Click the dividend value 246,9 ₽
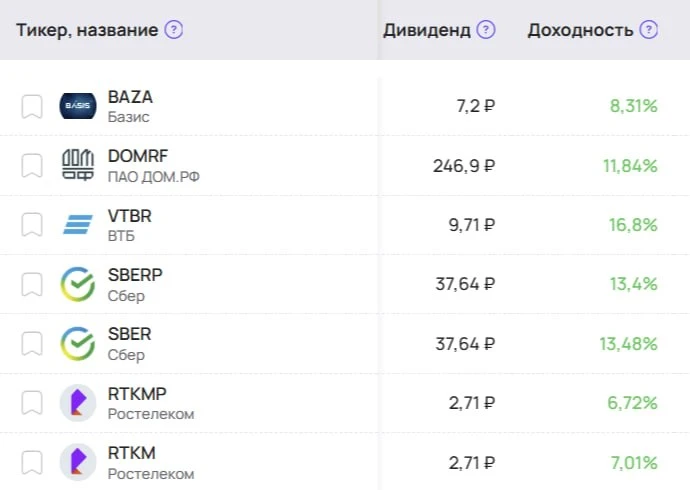 click(x=464, y=166)
